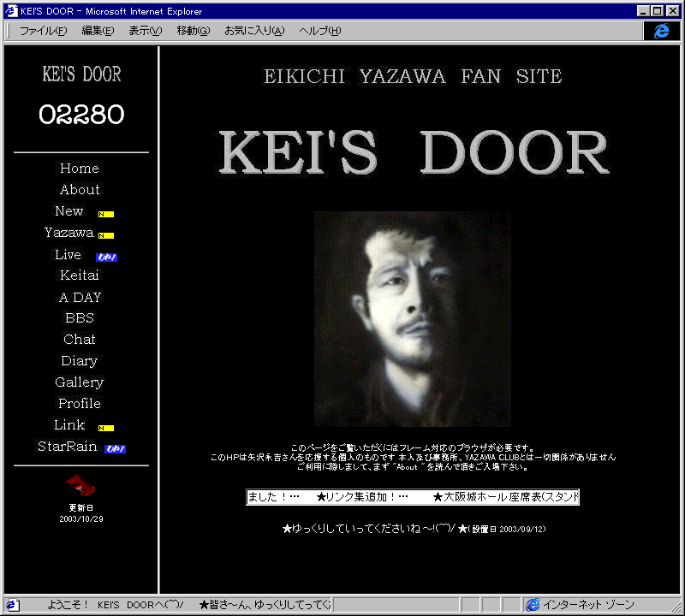Open the StarRain link

(68, 447)
